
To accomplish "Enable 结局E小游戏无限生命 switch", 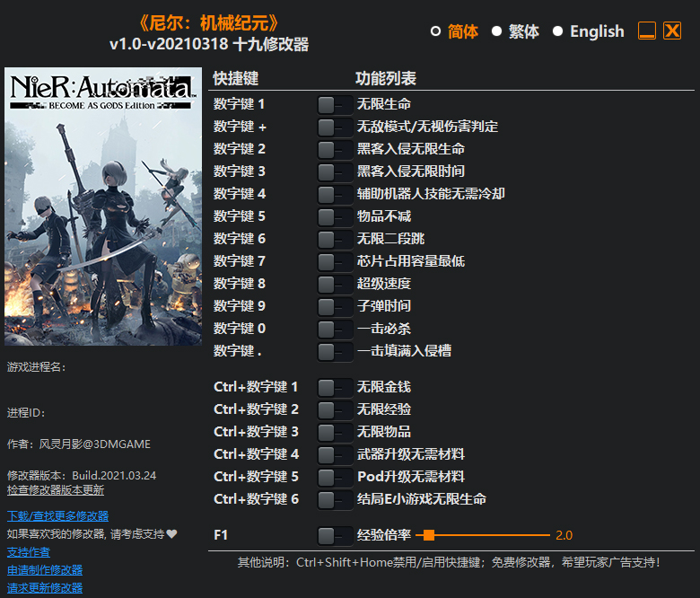I will pyautogui.click(x=335, y=500).
